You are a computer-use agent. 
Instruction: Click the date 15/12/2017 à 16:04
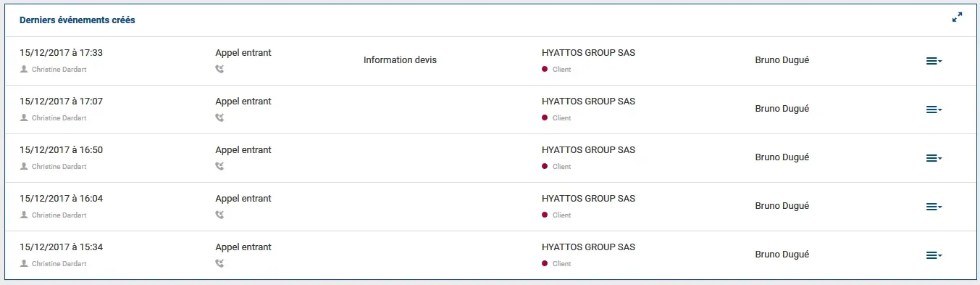(61, 199)
